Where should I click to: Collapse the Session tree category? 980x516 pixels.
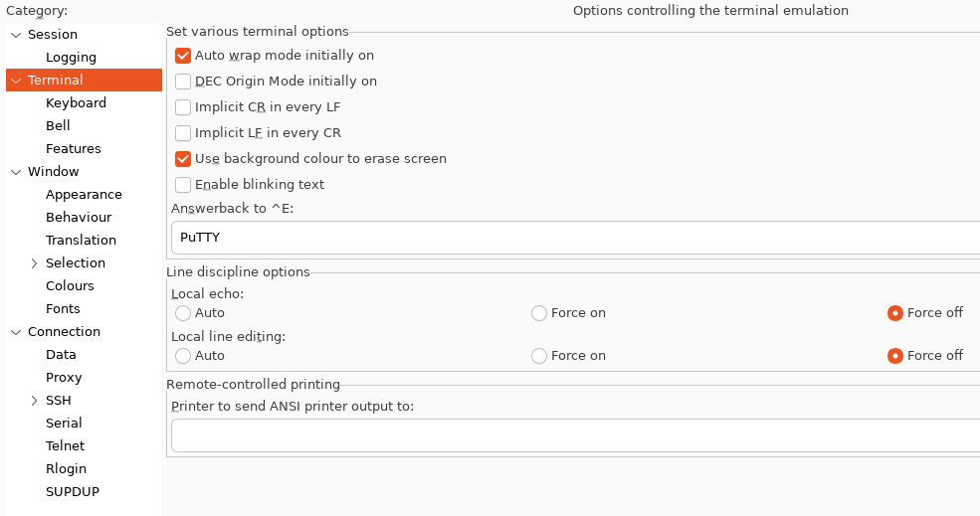16,35
